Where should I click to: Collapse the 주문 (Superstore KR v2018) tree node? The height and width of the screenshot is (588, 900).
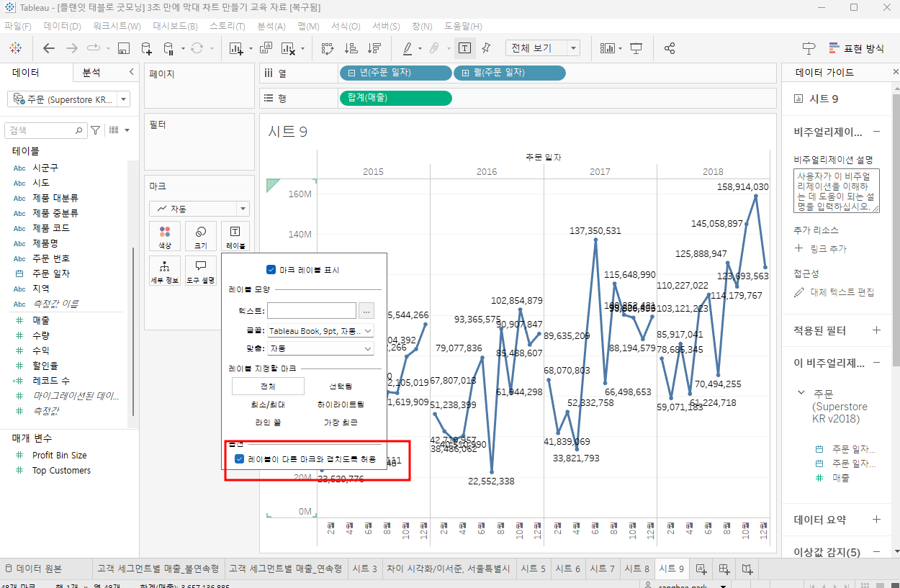[x=801, y=394]
